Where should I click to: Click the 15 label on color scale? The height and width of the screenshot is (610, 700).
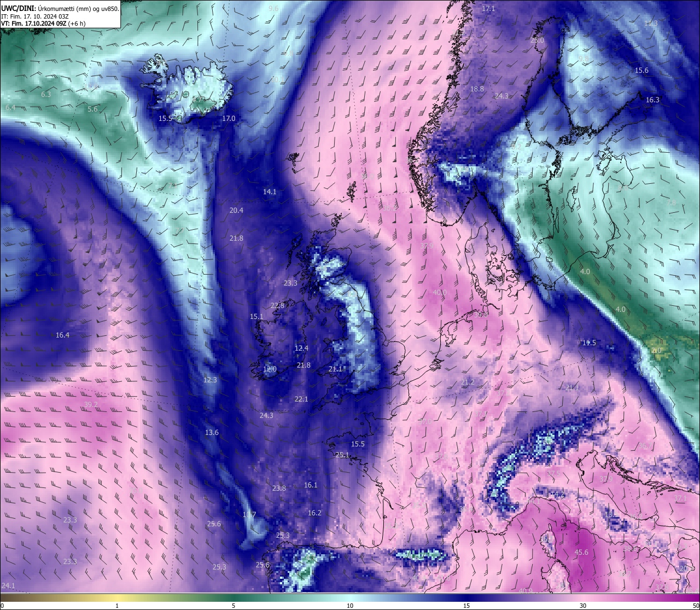pos(466,606)
